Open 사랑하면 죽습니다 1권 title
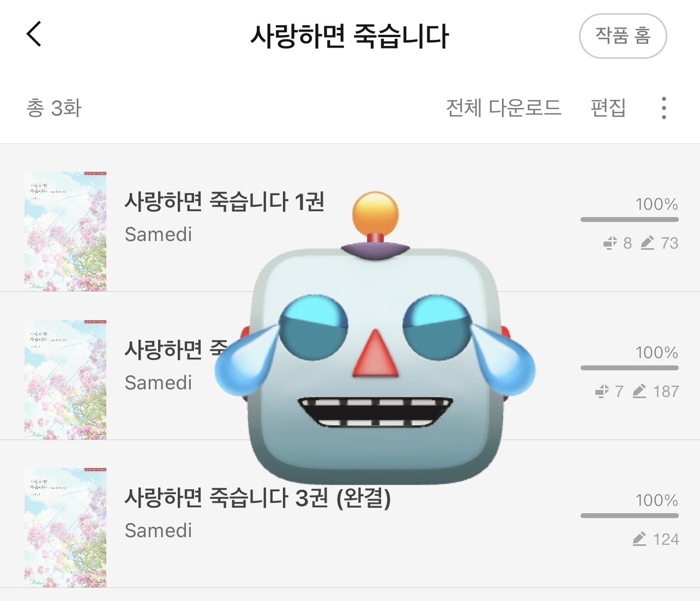 coord(225,202)
